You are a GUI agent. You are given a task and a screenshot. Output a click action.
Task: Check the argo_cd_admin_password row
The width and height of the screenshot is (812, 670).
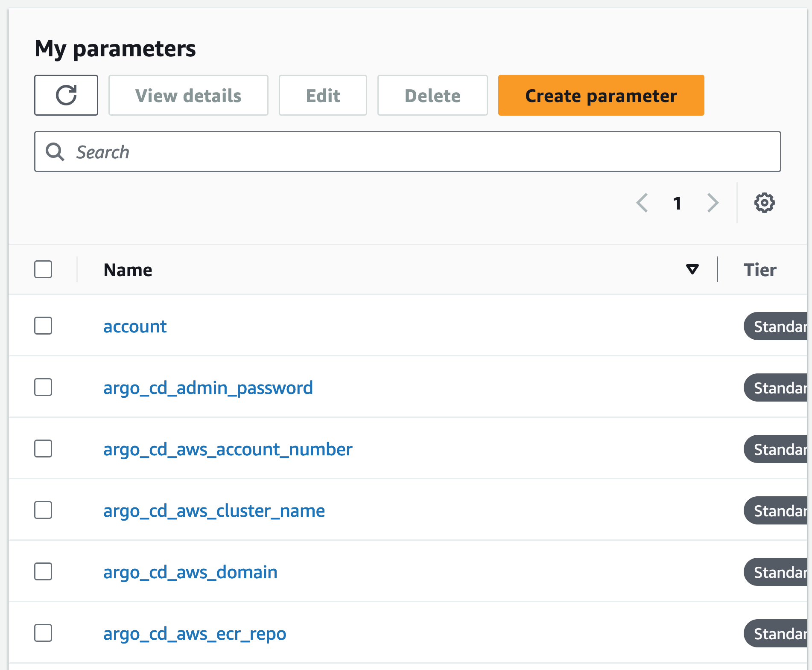43,387
